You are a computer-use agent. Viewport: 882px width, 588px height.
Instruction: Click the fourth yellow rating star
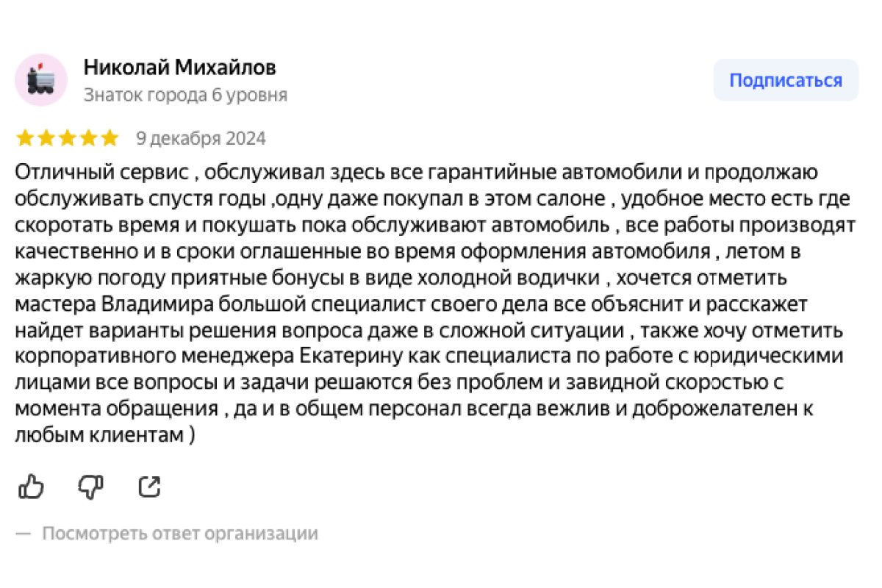pyautogui.click(x=89, y=138)
